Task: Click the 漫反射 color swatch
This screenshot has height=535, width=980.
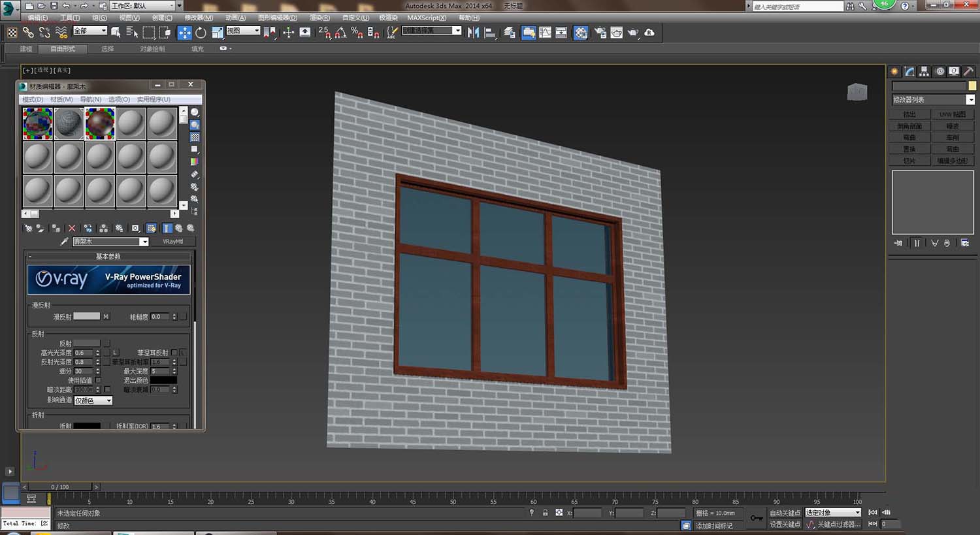Action: (86, 317)
